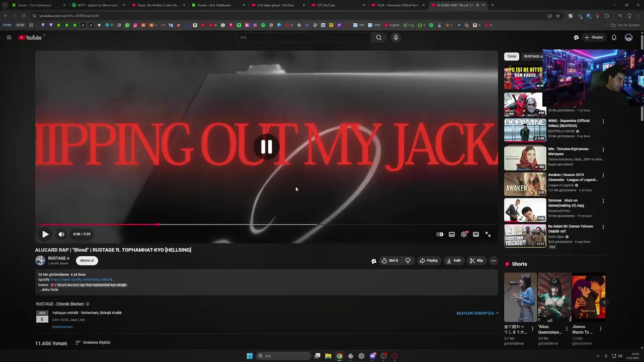This screenshot has height=362, width=644.
Task: Toggle subtitles captions button in player
Action: tap(452, 234)
